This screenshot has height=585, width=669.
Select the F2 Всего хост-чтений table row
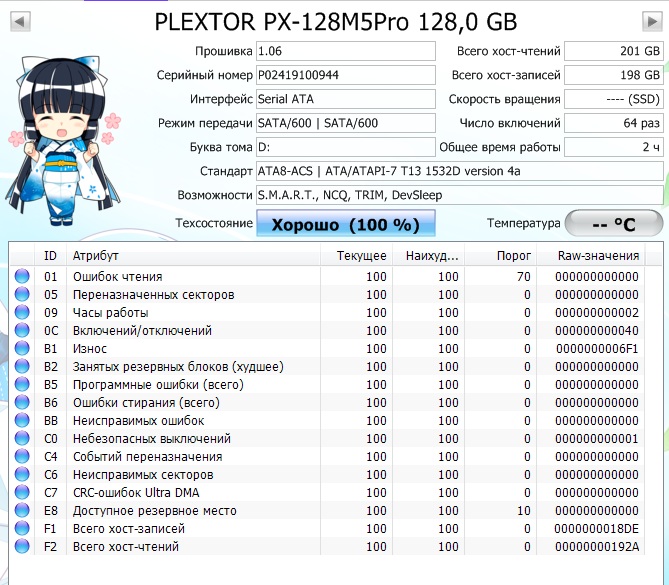click(x=327, y=547)
